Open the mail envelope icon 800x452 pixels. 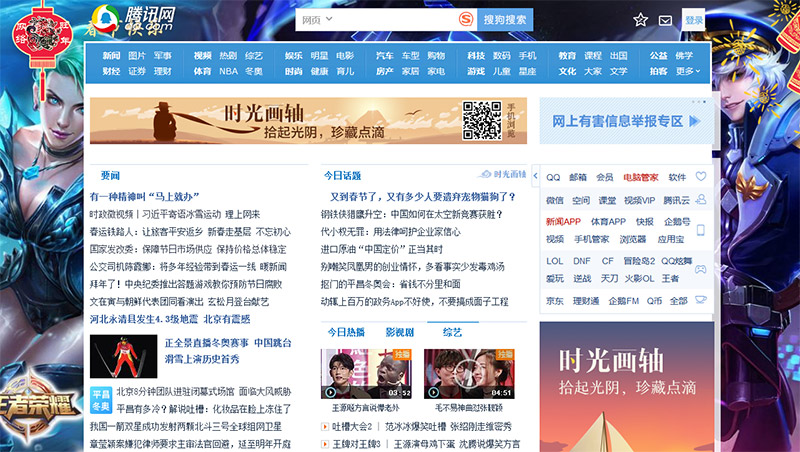click(x=665, y=20)
